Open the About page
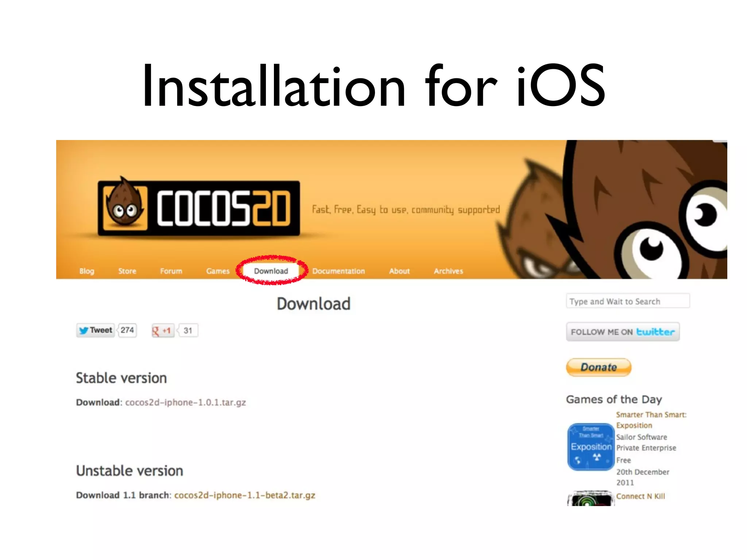This screenshot has height=560, width=747. point(399,271)
